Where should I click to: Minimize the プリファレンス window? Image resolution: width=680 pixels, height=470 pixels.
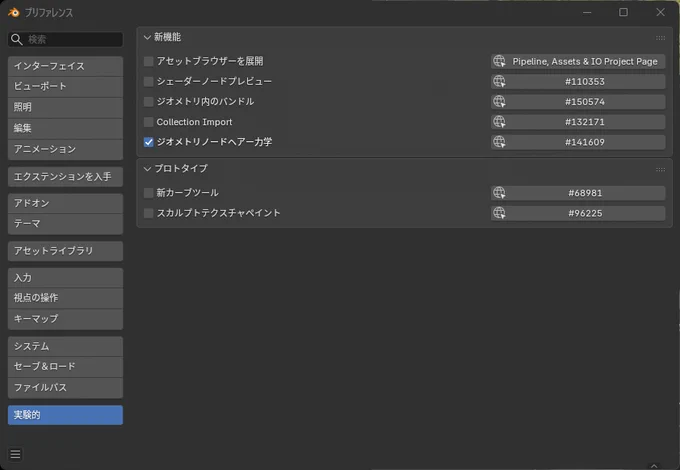coord(587,12)
